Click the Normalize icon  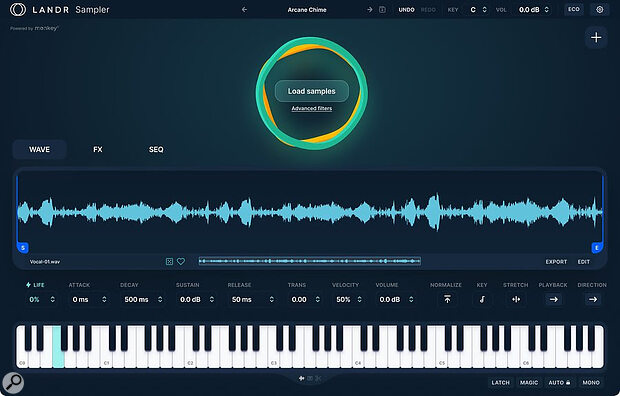pos(447,299)
